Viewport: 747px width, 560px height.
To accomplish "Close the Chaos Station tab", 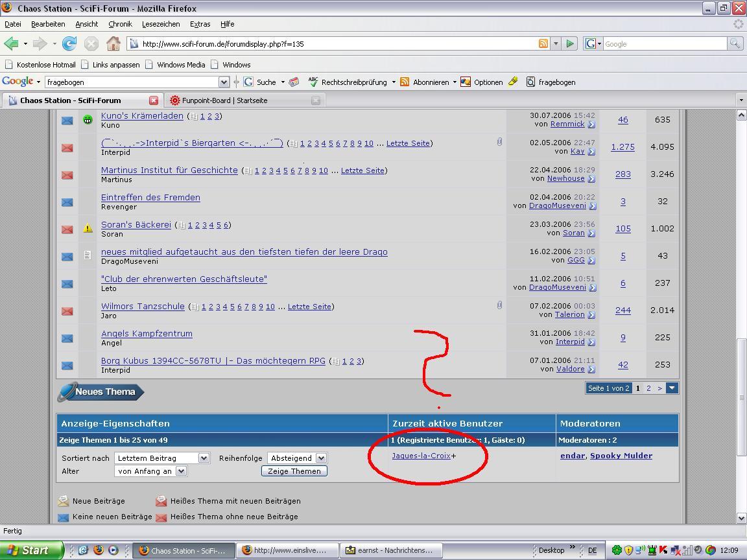I will pyautogui.click(x=154, y=100).
